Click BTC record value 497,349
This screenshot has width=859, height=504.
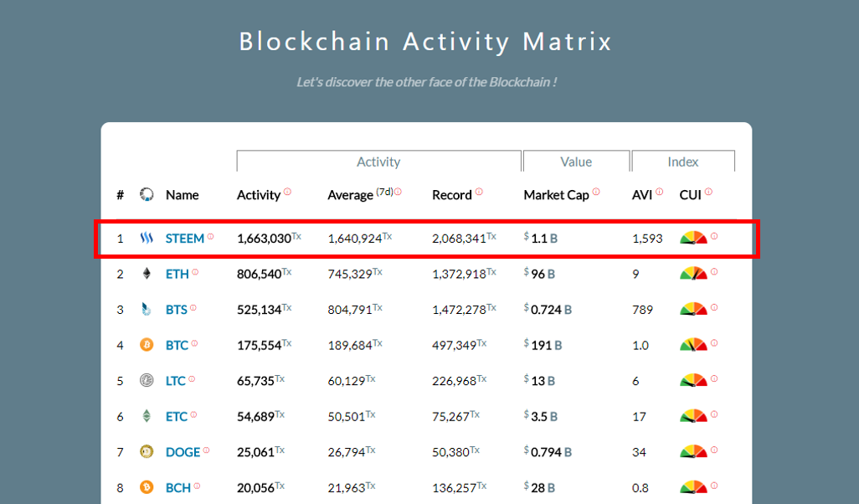click(454, 346)
